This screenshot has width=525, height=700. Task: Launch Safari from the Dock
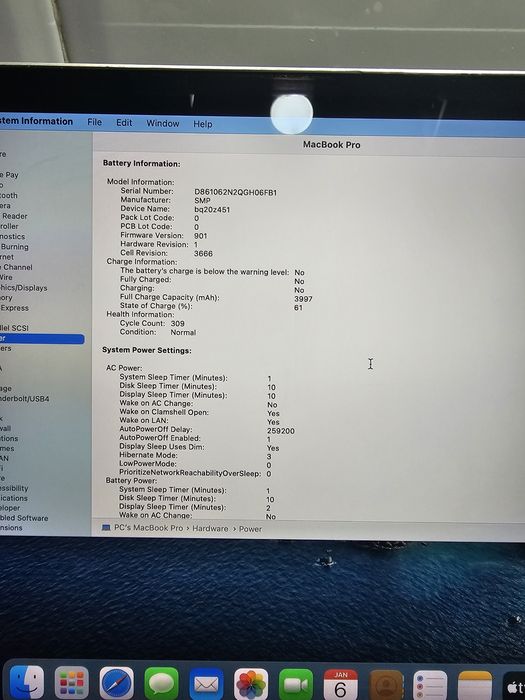[117, 683]
